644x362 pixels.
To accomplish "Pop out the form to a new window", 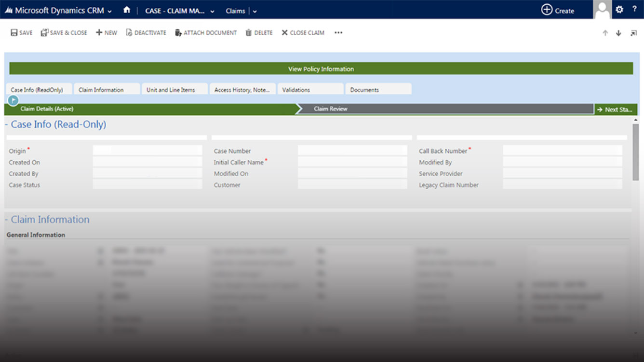I will click(x=632, y=33).
